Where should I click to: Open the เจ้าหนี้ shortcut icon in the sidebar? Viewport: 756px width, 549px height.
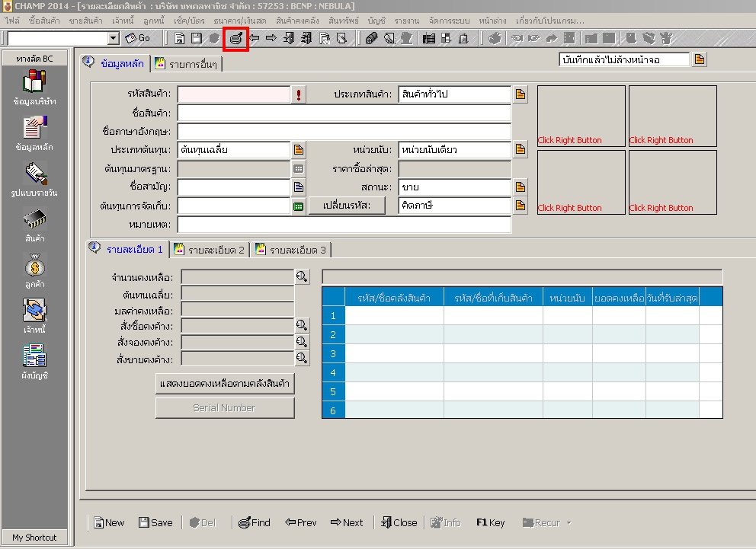click(x=35, y=317)
